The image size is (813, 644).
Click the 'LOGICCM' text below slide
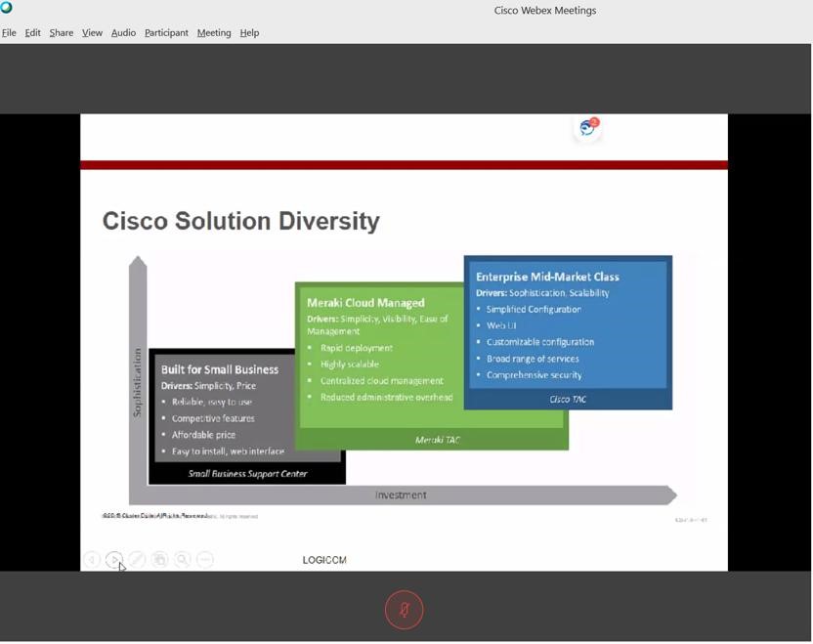tap(324, 560)
